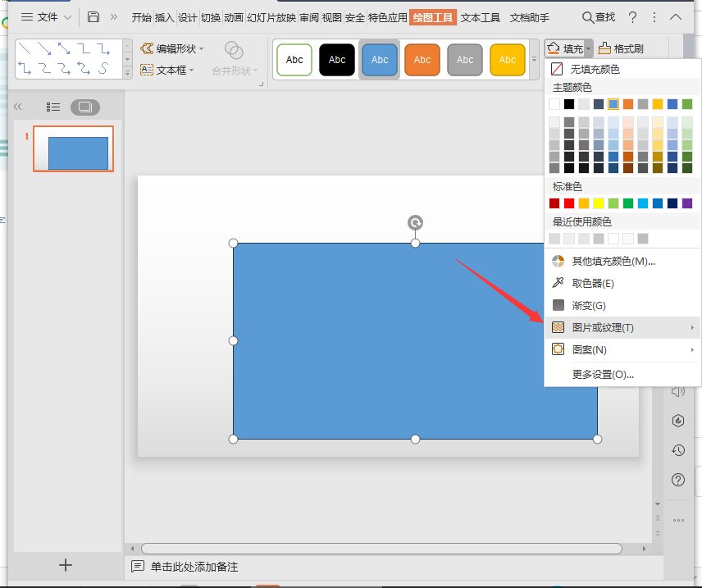
Task: Switch to outline list view
Action: pyautogui.click(x=53, y=107)
